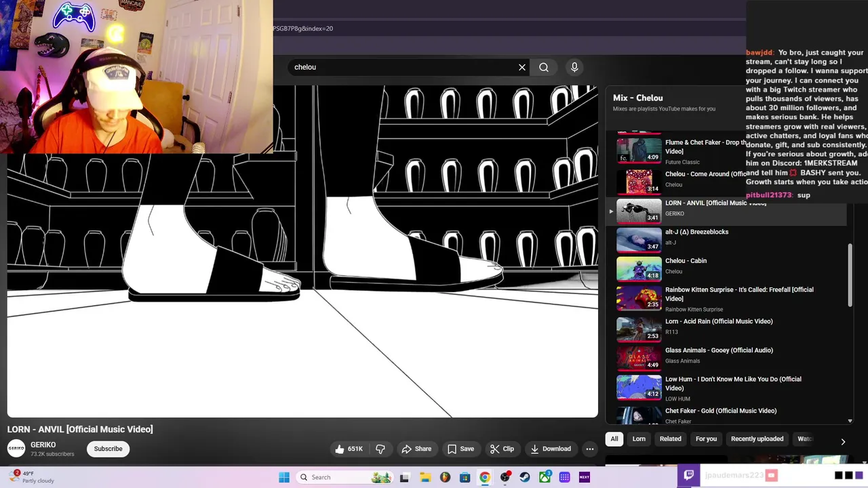
Task: Start voice search with the microphone icon
Action: pos(574,67)
